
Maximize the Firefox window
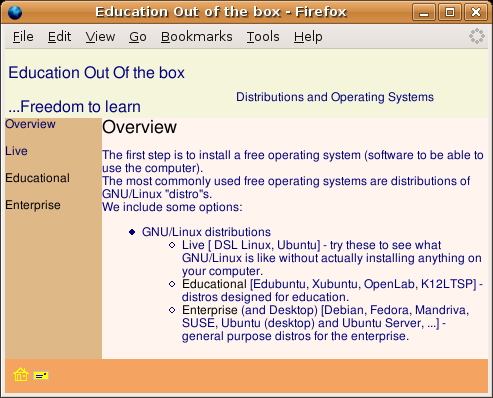(x=450, y=13)
